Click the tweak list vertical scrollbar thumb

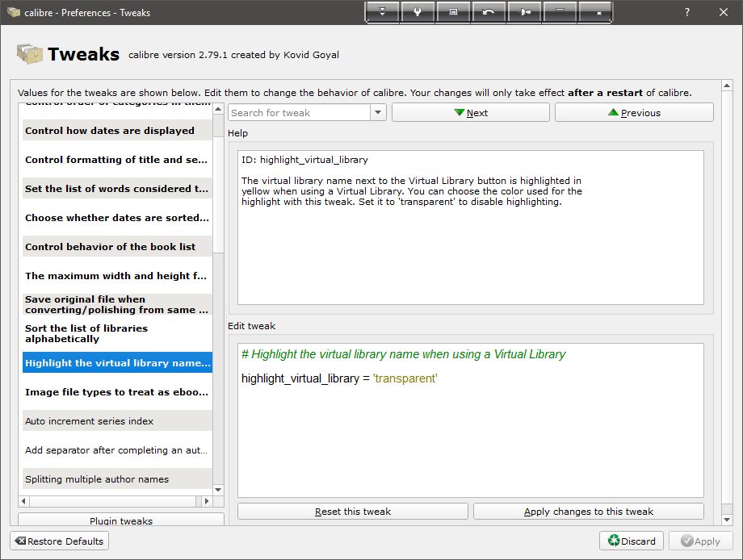218,194
